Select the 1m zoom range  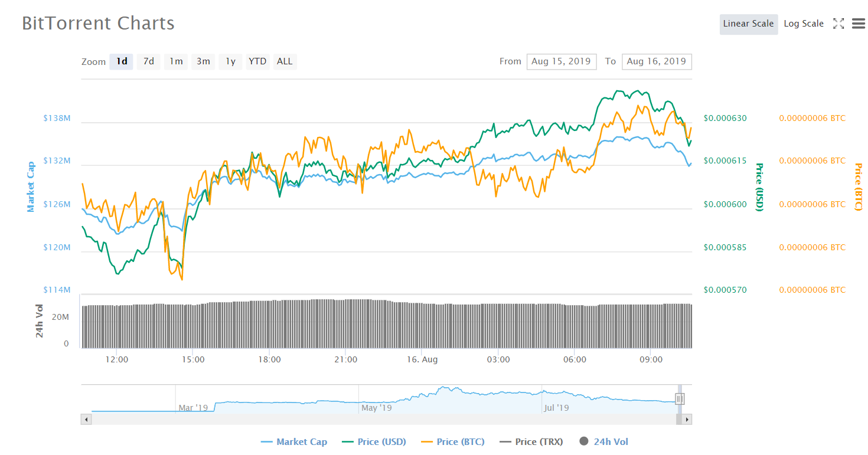coord(176,61)
